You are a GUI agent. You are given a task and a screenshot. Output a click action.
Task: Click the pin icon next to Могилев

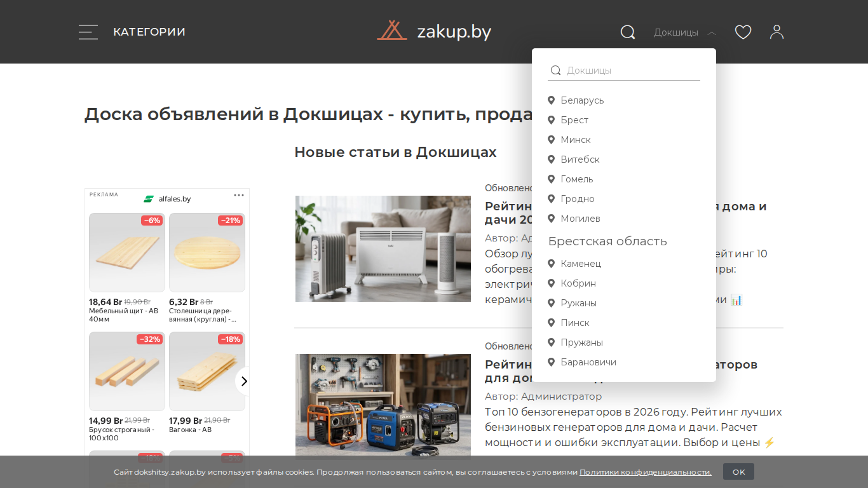552,218
